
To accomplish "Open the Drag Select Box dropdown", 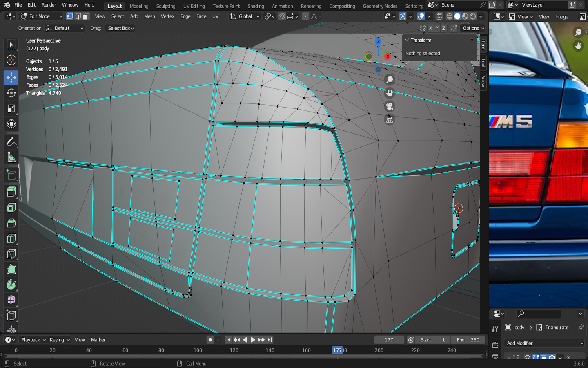I will pos(120,28).
